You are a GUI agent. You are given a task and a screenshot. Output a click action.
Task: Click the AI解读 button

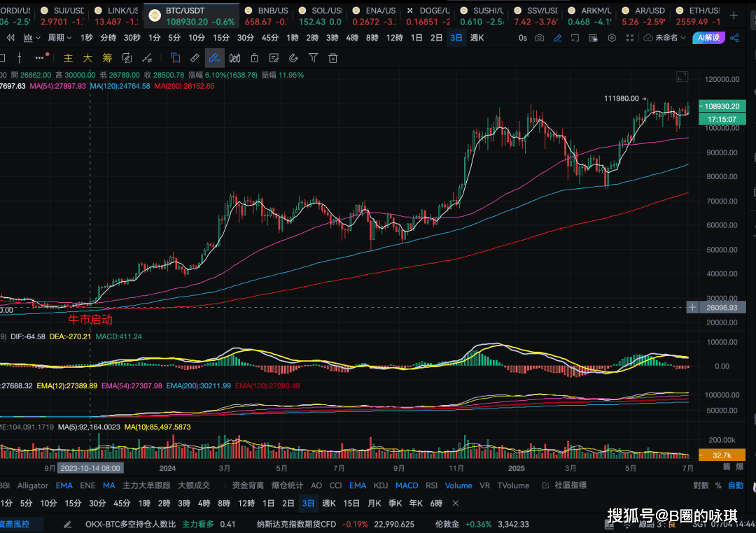coord(708,38)
